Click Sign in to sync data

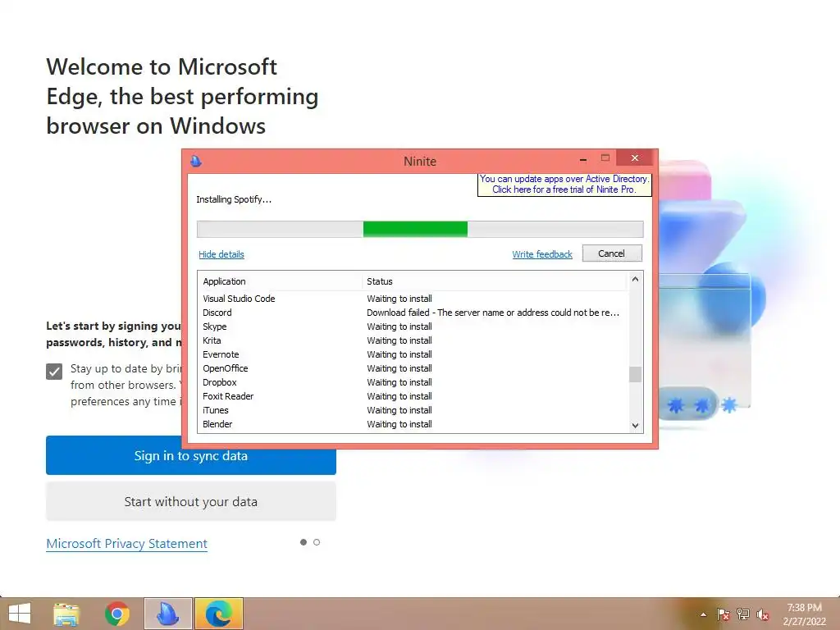pos(190,455)
